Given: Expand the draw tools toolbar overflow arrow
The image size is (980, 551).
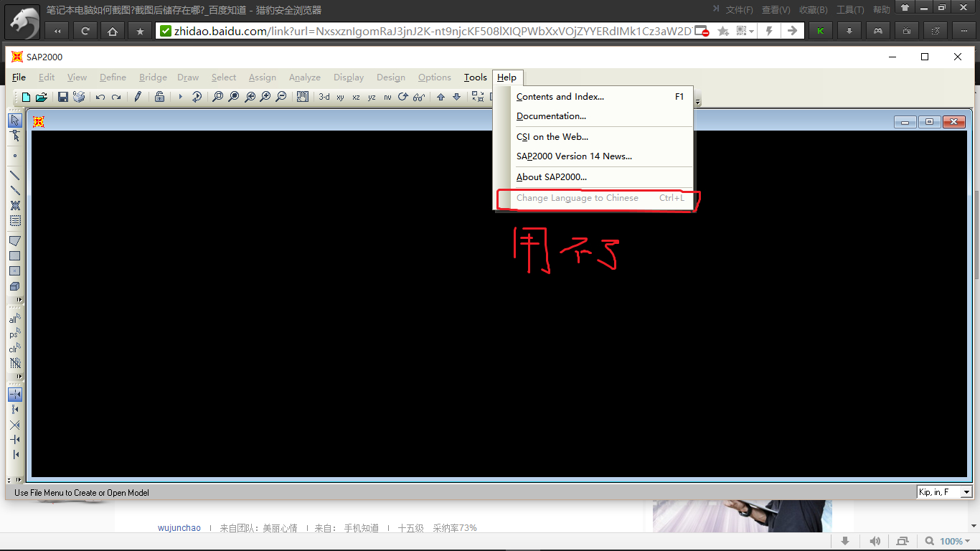Looking at the screenshot, I should (19, 300).
